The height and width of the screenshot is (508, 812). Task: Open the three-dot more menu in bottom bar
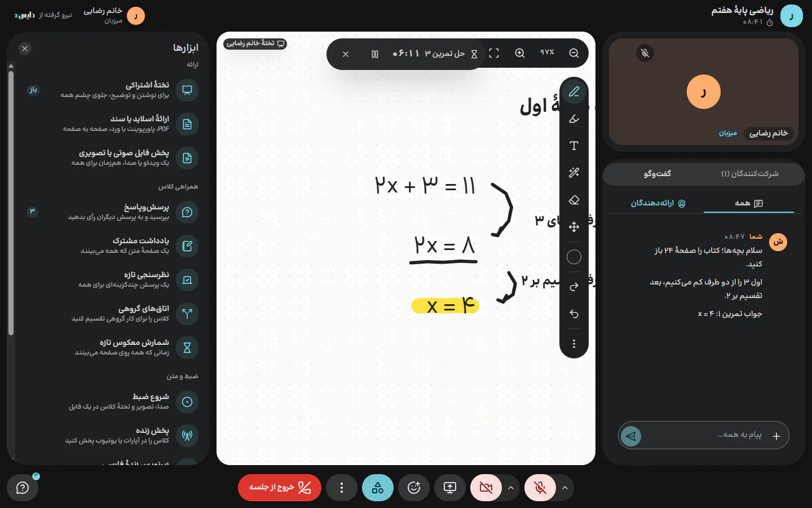click(342, 488)
